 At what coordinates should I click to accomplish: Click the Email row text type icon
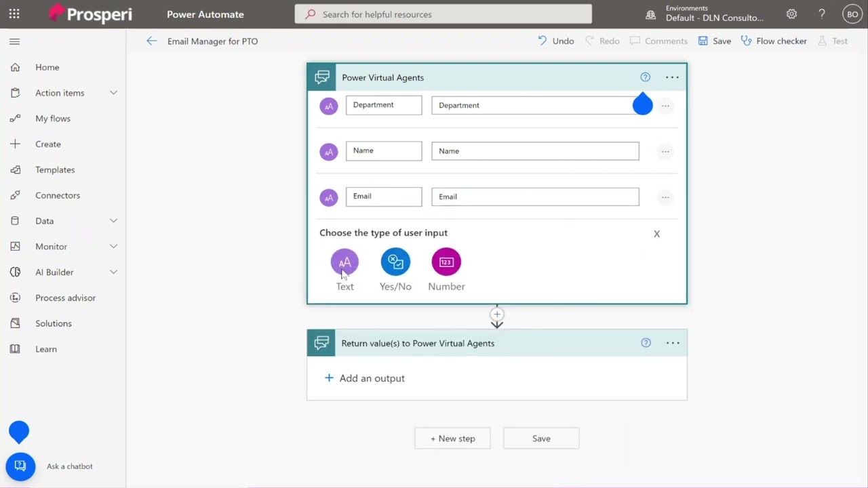(x=329, y=197)
